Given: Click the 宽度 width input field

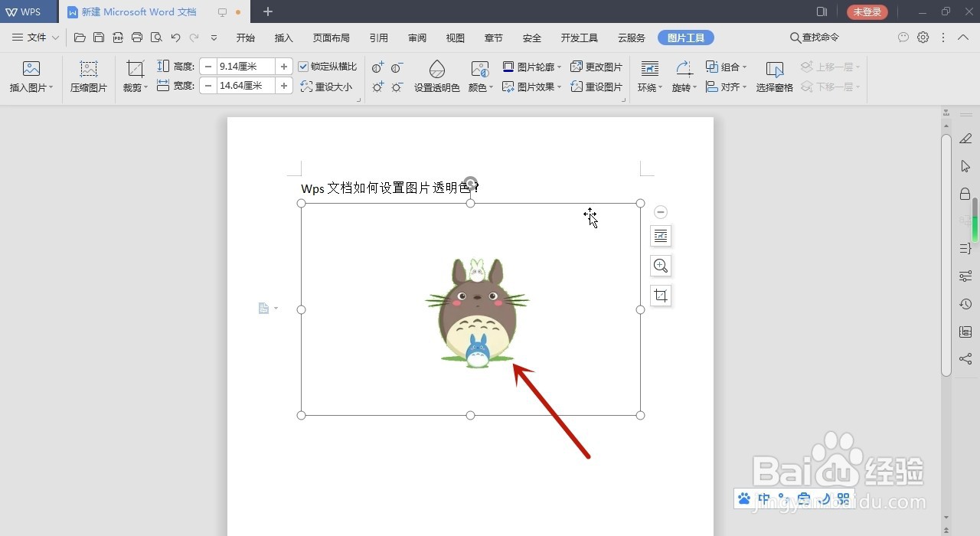Looking at the screenshot, I should [246, 86].
